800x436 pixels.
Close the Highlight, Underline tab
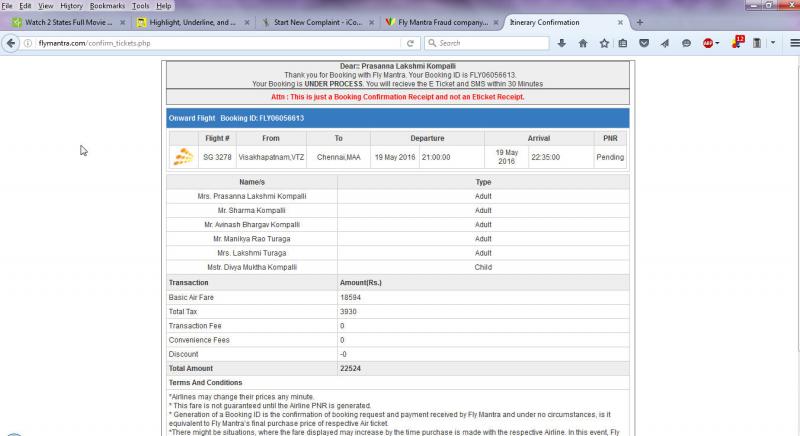246,22
